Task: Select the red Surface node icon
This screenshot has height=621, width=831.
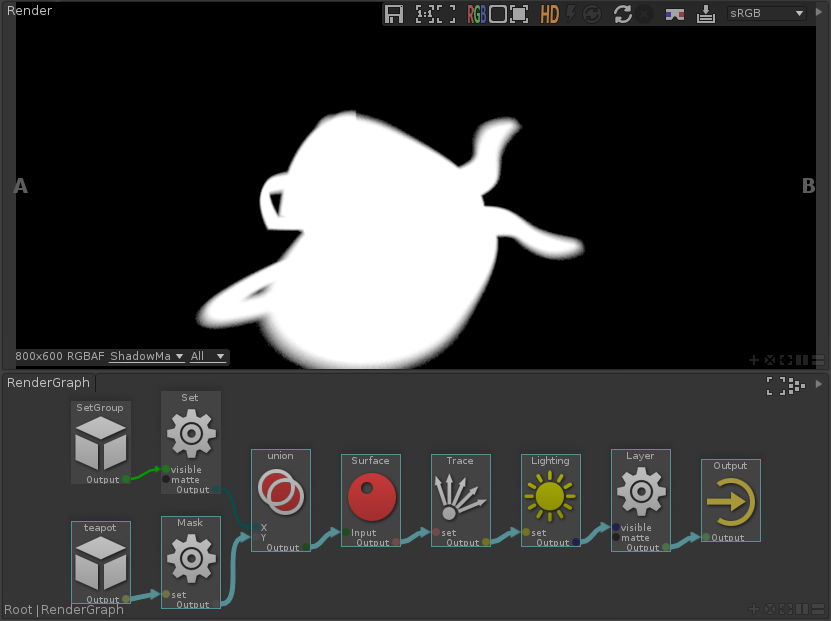Action: tap(370, 497)
